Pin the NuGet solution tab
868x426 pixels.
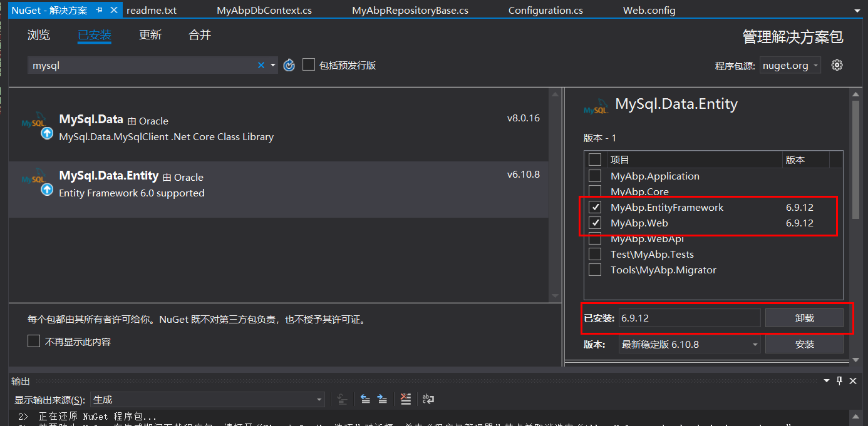click(99, 11)
